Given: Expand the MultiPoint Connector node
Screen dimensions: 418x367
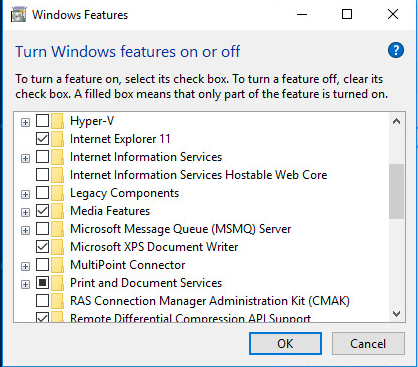Looking at the screenshot, I should (25, 266).
